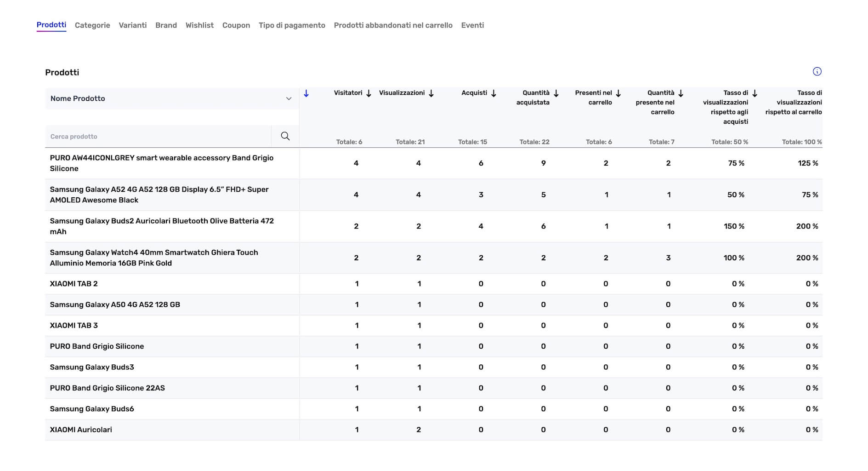The width and height of the screenshot is (868, 471).
Task: Switch to the Categorie tab
Action: (x=92, y=25)
